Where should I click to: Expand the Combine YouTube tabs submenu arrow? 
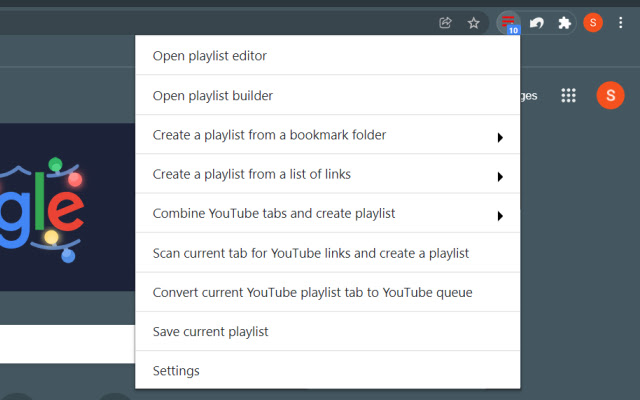500,216
